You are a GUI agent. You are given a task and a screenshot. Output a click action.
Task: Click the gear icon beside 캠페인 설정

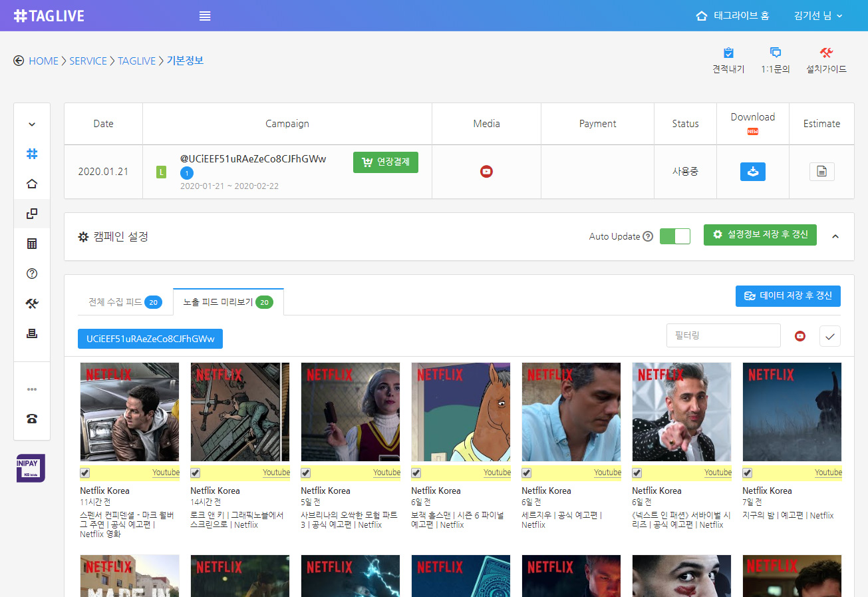(83, 237)
